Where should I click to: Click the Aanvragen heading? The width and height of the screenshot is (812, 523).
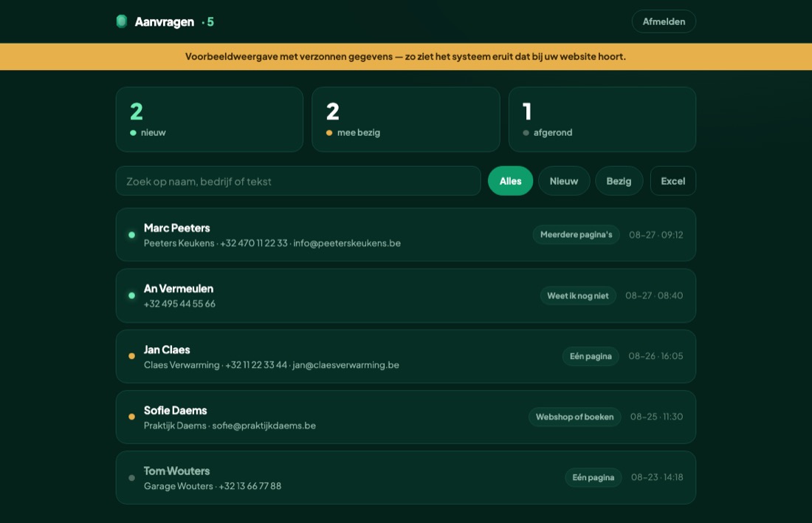pos(164,21)
